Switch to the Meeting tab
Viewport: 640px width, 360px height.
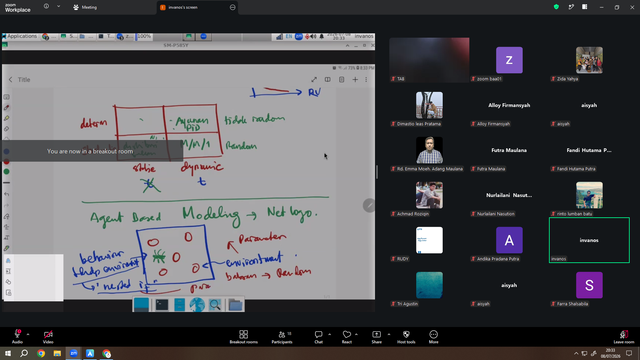tap(85, 7)
